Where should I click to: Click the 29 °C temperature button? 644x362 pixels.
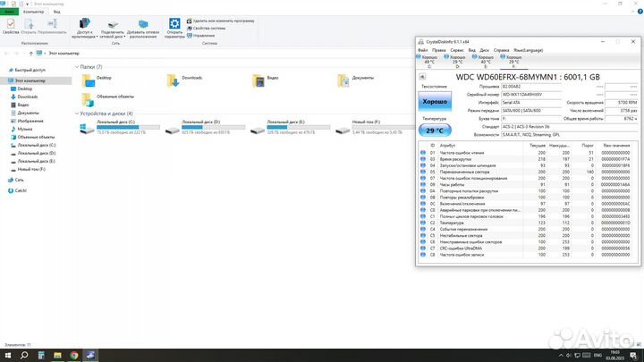(435, 130)
